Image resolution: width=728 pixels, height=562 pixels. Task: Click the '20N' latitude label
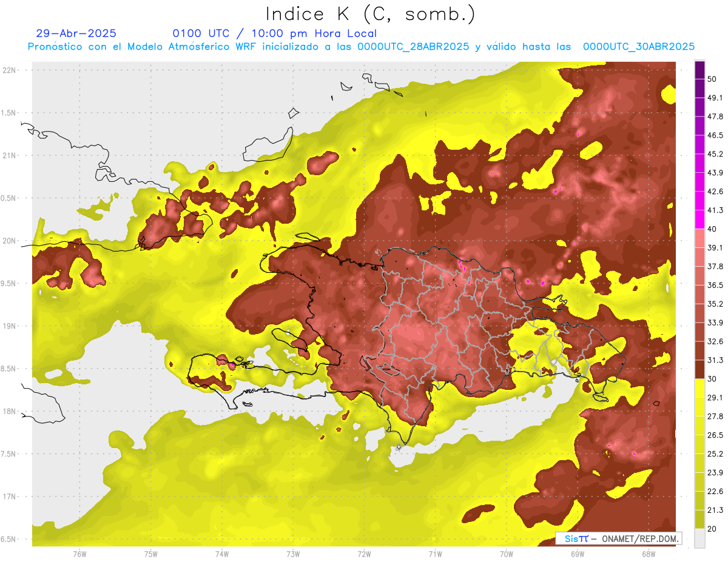[10, 241]
